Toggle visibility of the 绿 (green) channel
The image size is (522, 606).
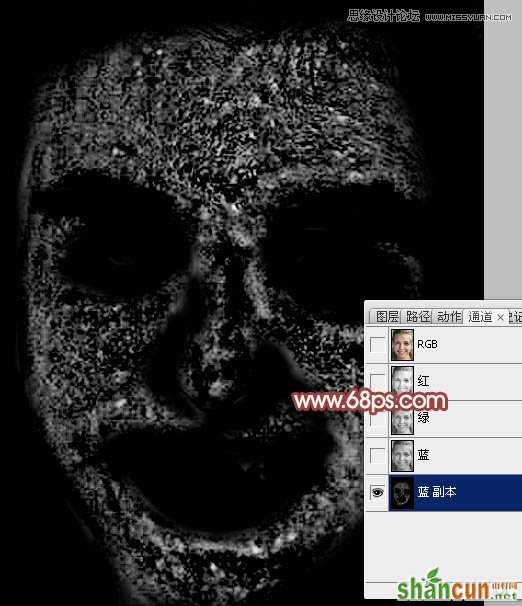[x=377, y=419]
